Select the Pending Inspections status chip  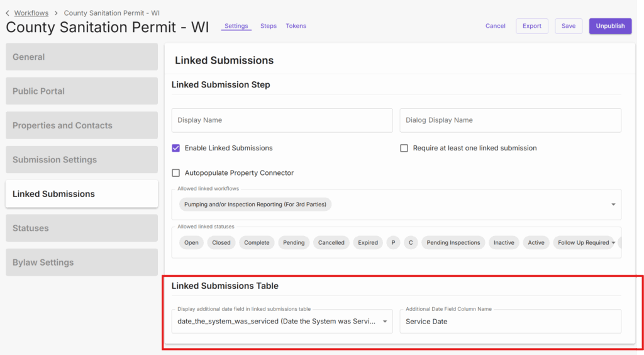453,242
